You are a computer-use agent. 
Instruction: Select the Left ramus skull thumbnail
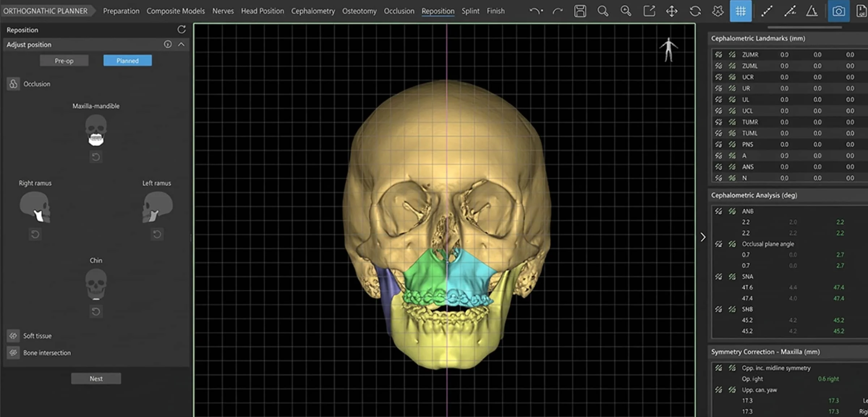(x=157, y=207)
